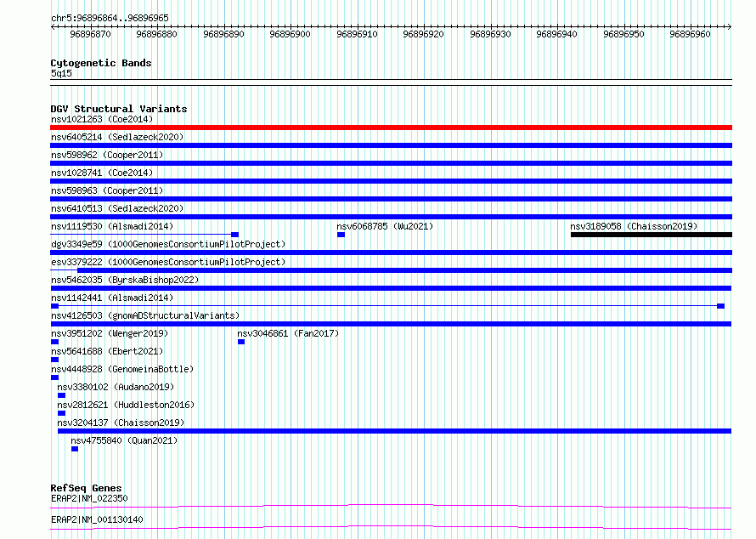Open nsv1028741 (Coe2014) variant entry
Viewport: 756px width, 539px height.
(x=102, y=173)
